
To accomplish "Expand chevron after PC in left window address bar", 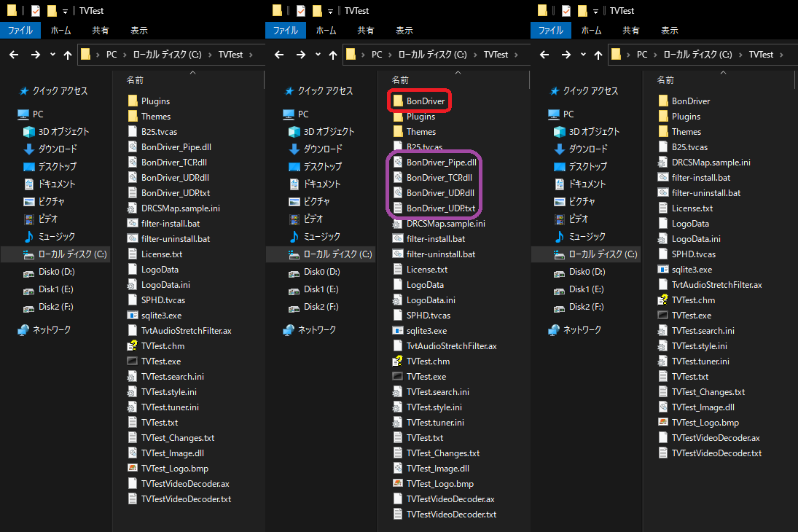I will click(125, 55).
